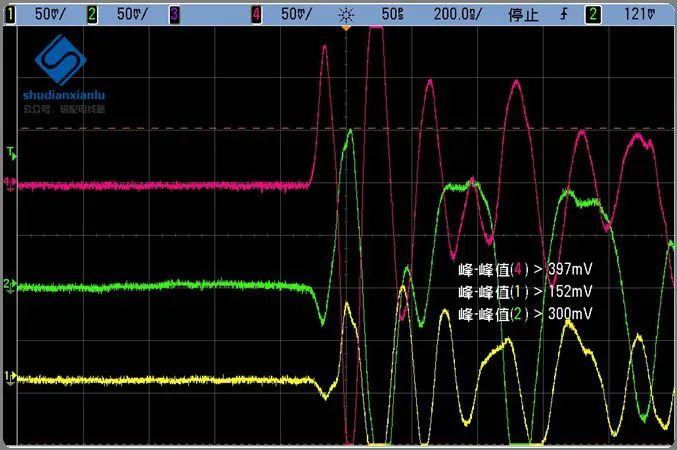
Task: Select the 峰-峰值(4) 397mV measurement
Action: (525, 270)
